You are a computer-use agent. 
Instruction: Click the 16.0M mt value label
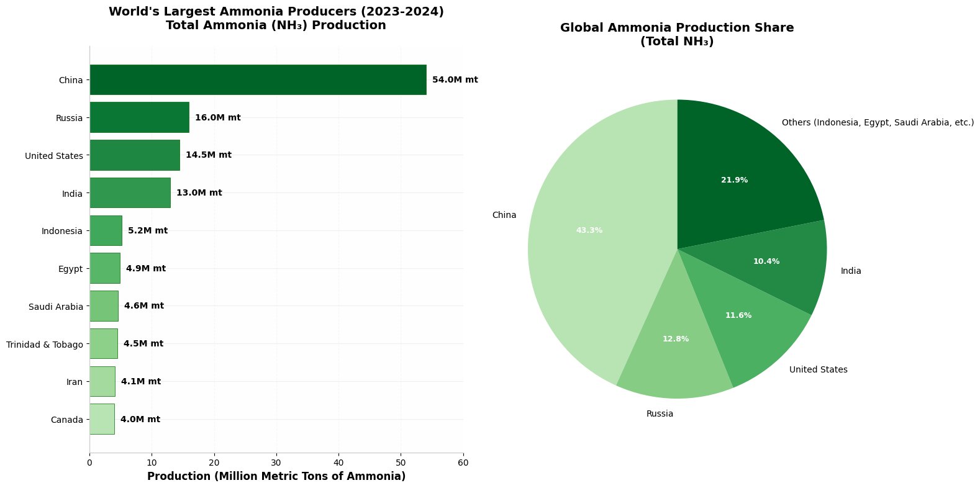click(217, 117)
